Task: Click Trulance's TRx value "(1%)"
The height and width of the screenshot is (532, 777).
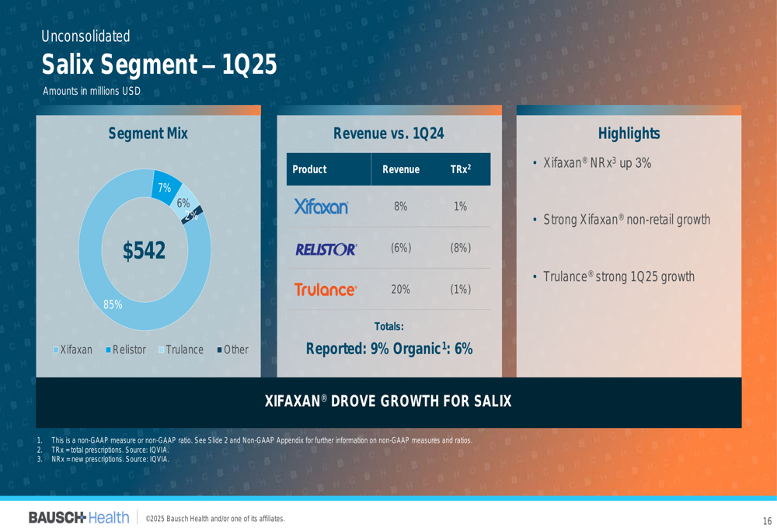Action: (460, 289)
